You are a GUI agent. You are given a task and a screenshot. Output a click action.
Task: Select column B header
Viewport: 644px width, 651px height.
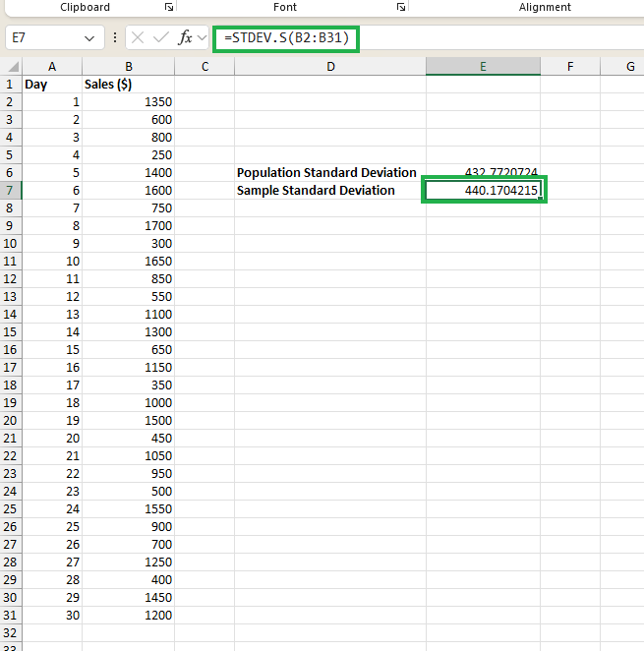coord(128,67)
